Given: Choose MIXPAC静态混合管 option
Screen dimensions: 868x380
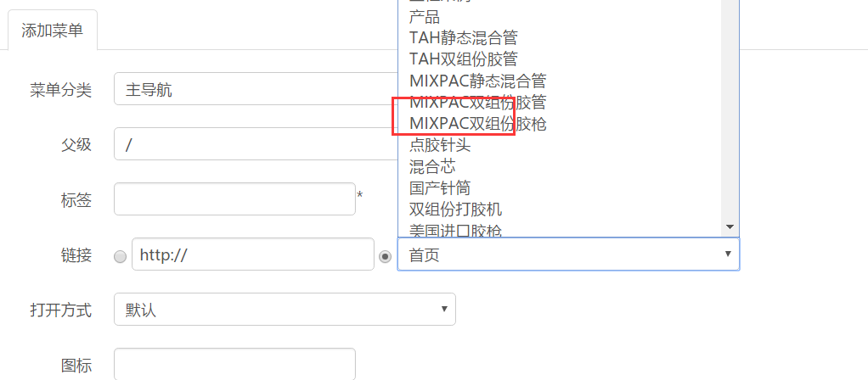Looking at the screenshot, I should click(x=559, y=81).
